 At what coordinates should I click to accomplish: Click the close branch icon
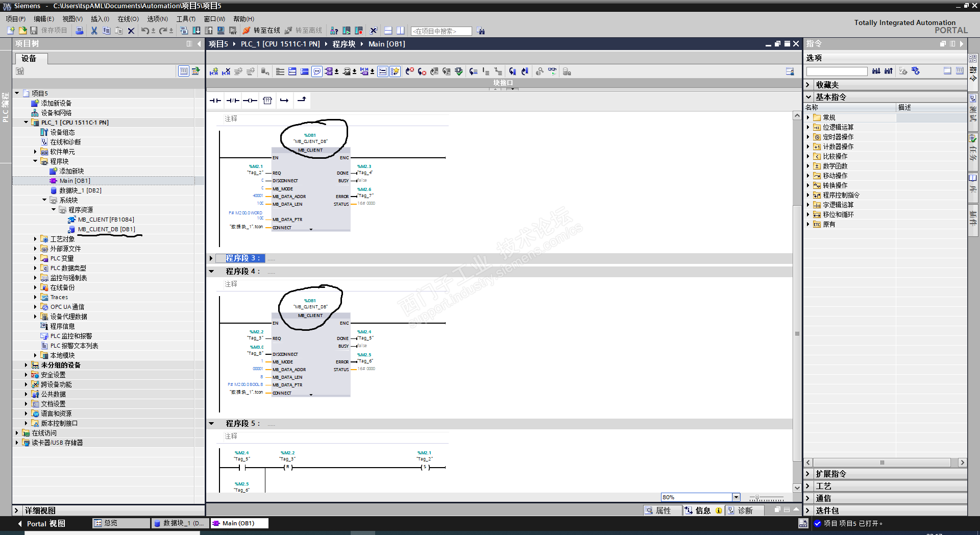click(x=302, y=101)
